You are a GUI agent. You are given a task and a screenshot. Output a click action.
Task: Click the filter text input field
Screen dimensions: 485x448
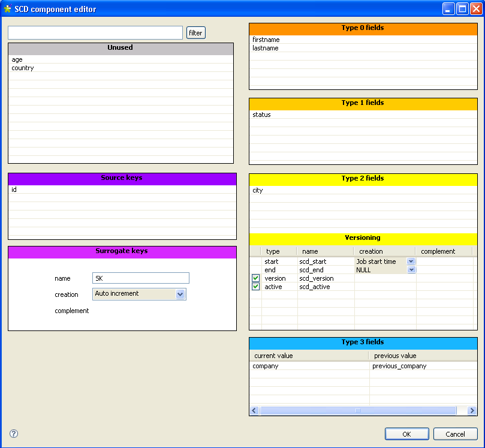tap(95, 32)
